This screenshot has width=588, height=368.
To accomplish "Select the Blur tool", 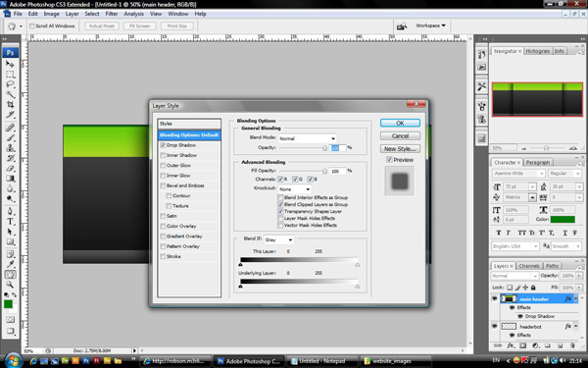I will click(x=10, y=188).
